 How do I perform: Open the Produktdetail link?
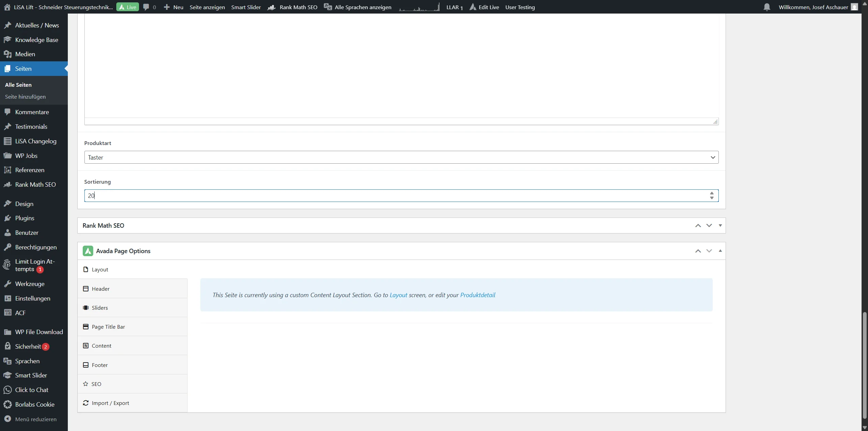coord(478,295)
